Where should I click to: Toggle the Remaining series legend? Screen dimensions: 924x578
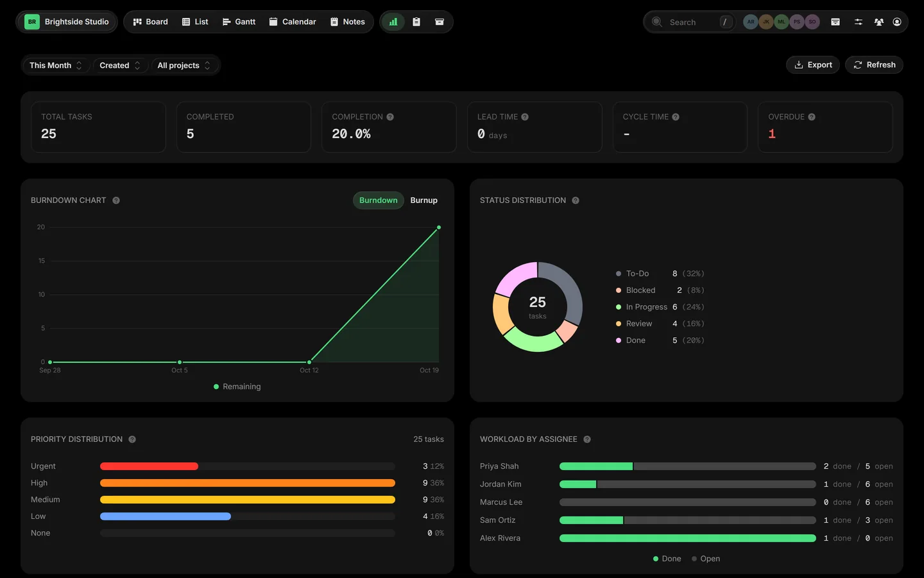(x=237, y=387)
